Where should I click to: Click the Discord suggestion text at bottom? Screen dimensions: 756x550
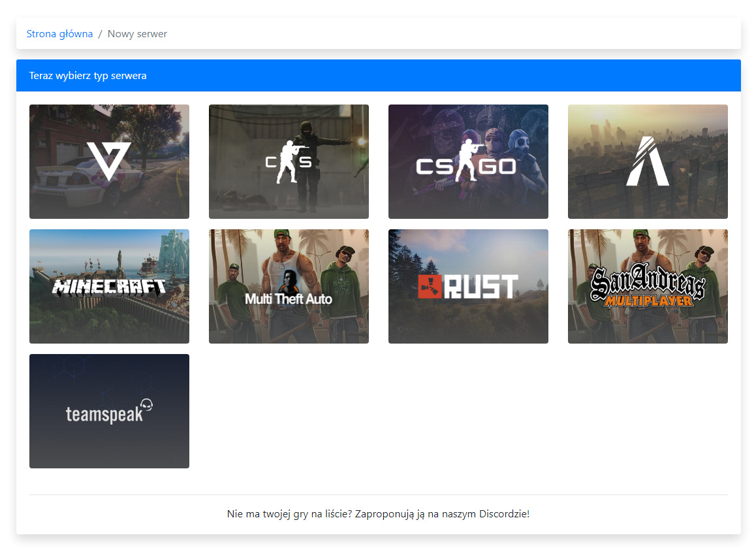(x=378, y=514)
